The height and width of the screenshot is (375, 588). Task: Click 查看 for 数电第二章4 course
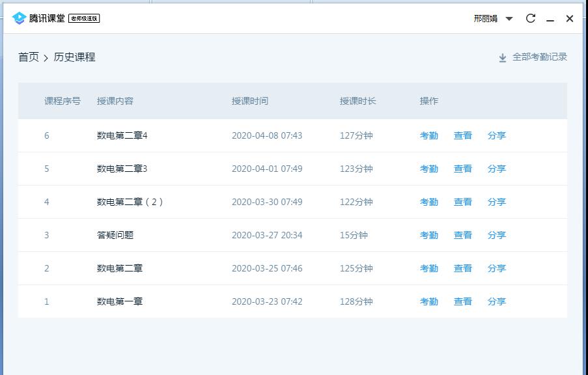[462, 135]
